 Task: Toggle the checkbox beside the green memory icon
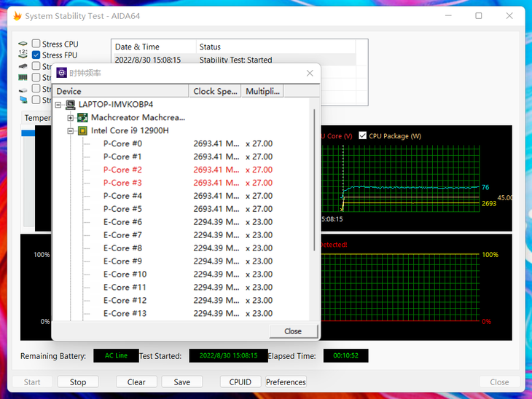36,77
